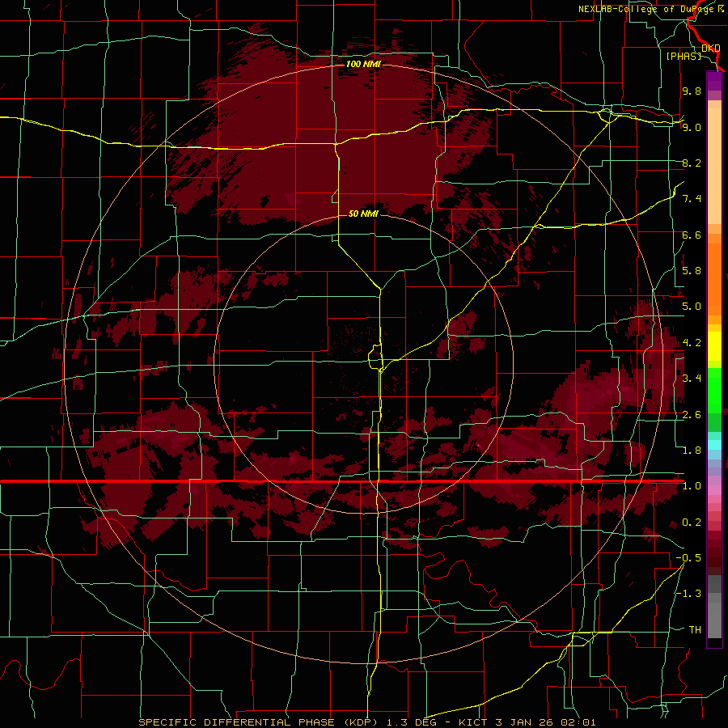This screenshot has width=728, height=728.
Task: Click the cyan segment of the color bar
Action: [714, 445]
